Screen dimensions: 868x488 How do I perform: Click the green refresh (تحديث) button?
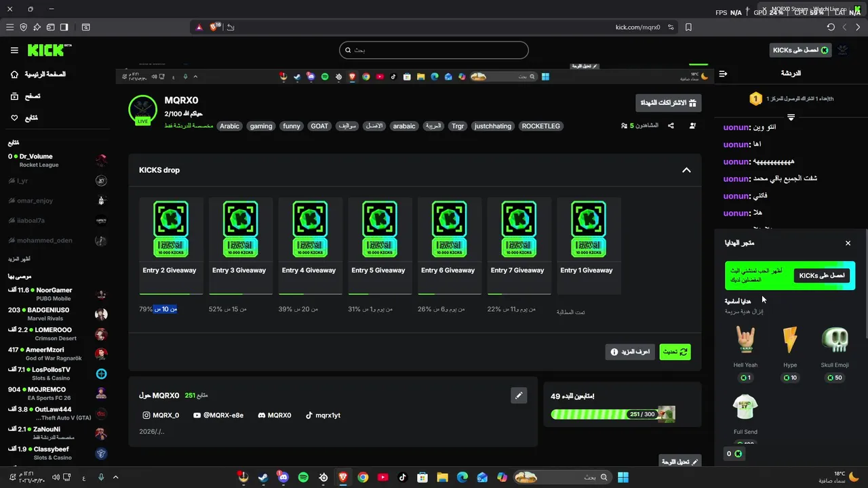[x=675, y=352]
